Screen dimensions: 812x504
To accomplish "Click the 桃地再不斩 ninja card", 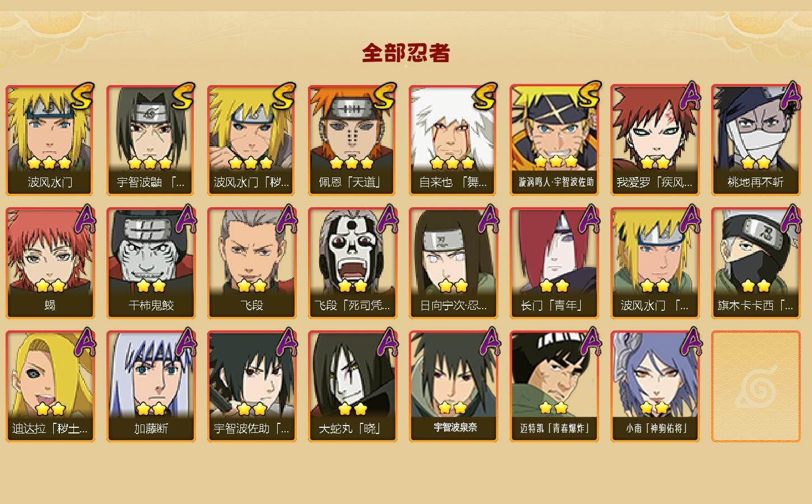I will tap(755, 140).
